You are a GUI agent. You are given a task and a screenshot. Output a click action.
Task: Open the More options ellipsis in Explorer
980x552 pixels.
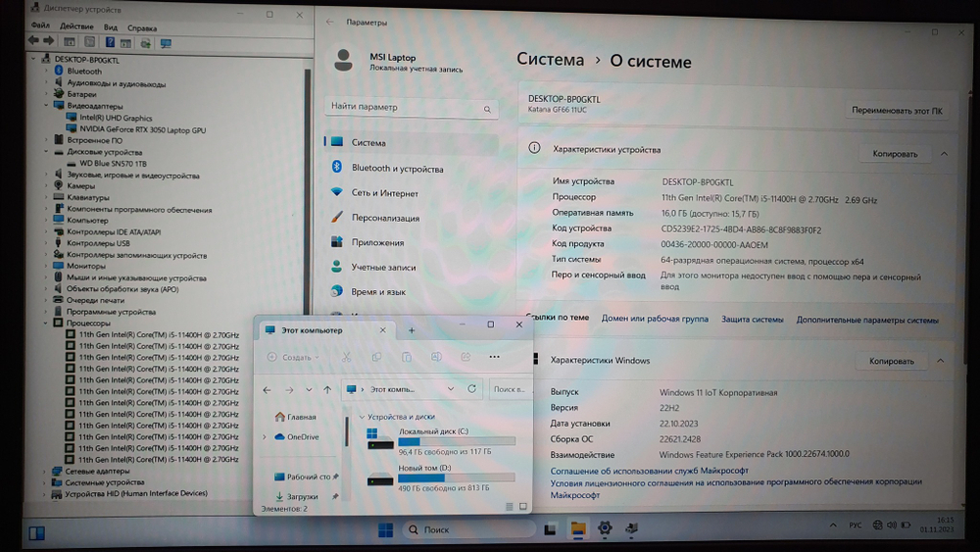pyautogui.click(x=494, y=358)
